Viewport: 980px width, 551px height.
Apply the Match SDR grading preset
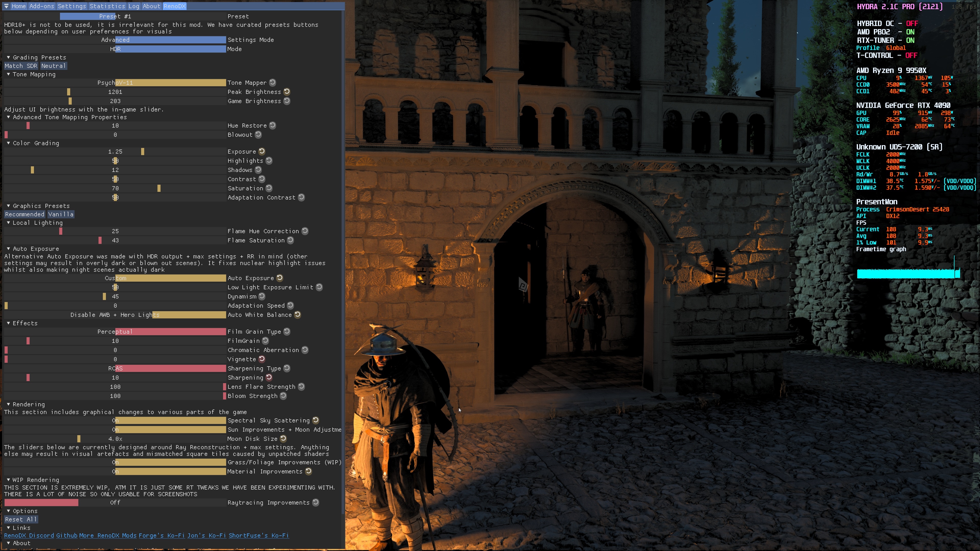coord(21,66)
